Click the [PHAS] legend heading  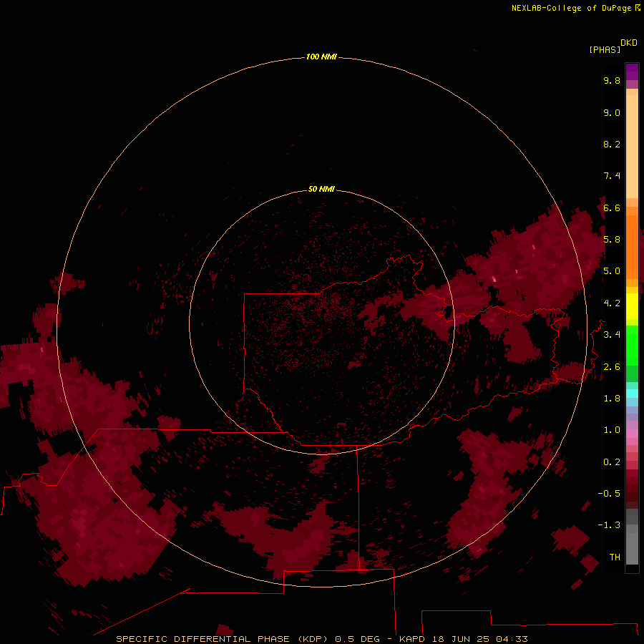[x=605, y=49]
